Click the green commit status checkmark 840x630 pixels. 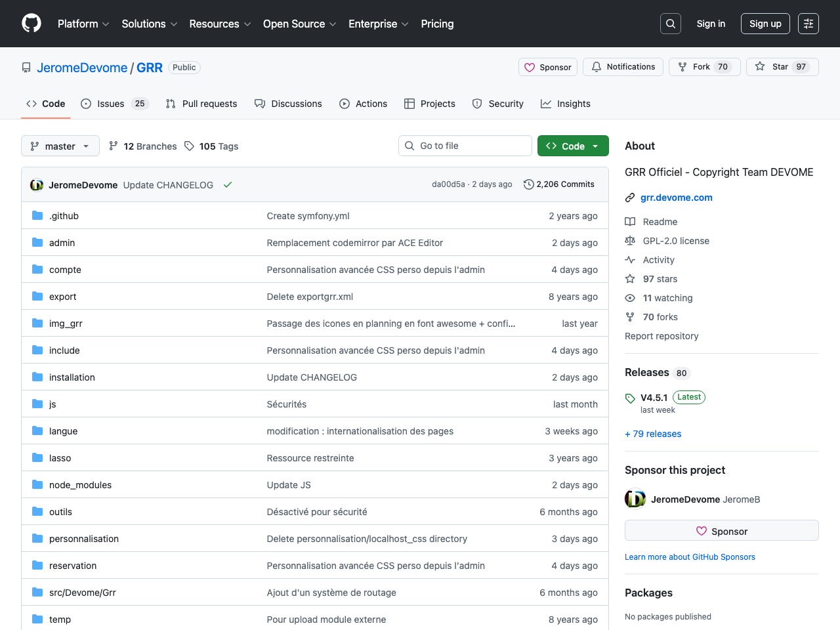(228, 185)
